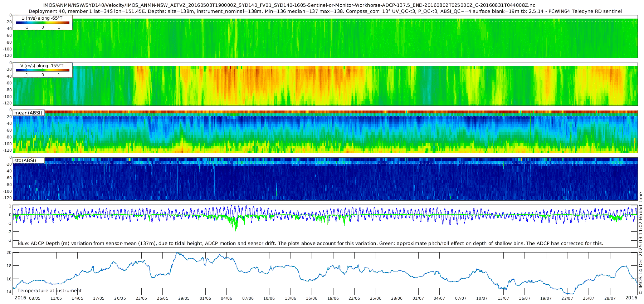Select the 13/07 date tick

click(x=503, y=298)
